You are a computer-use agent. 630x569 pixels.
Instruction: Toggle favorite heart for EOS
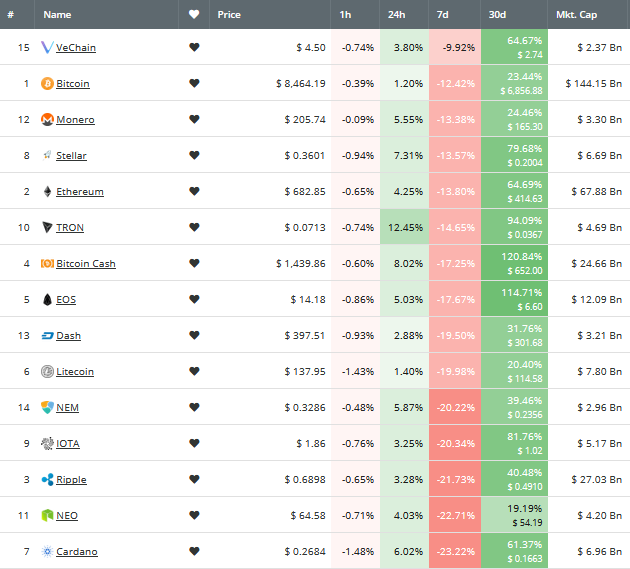tap(194, 299)
